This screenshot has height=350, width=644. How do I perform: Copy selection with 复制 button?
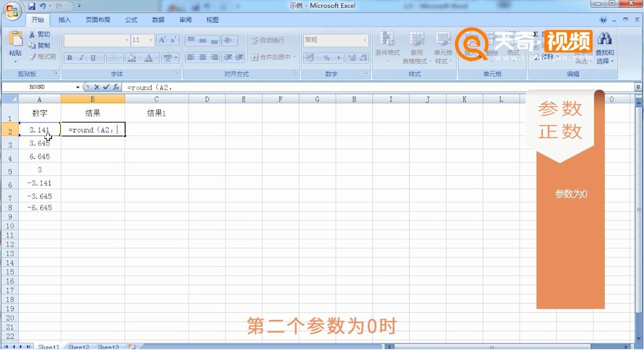click(39, 45)
